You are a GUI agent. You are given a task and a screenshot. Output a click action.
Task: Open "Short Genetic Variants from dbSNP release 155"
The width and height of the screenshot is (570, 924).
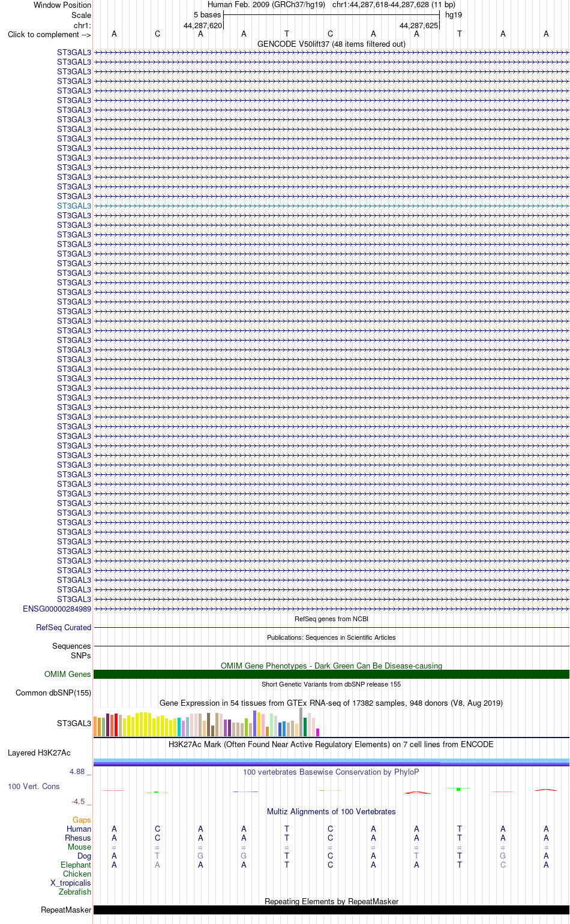pyautogui.click(x=331, y=684)
